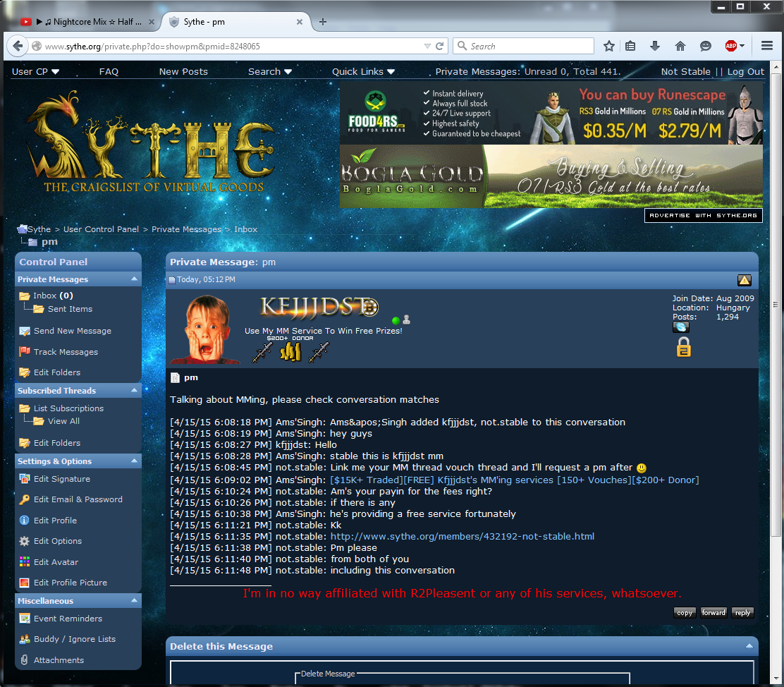The height and width of the screenshot is (687, 784).
Task: Click the browser Search input field
Action: [524, 46]
